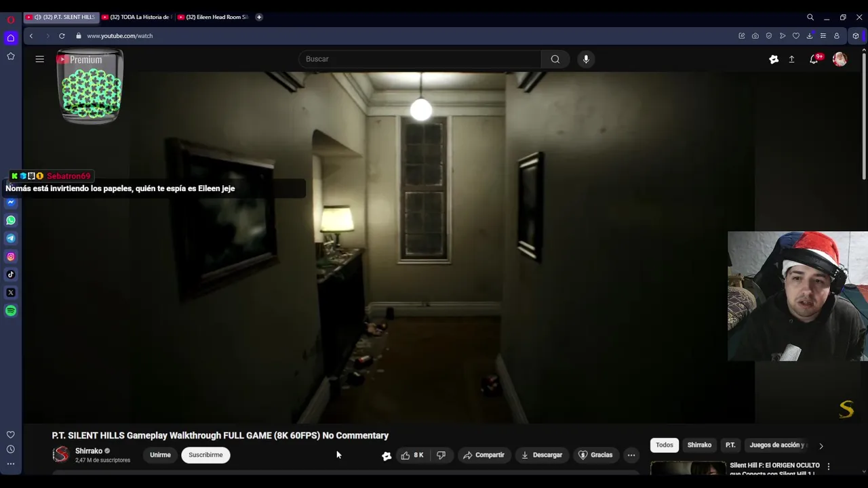
Task: Add the page to bookmarks with the heart icon
Action: click(796, 36)
